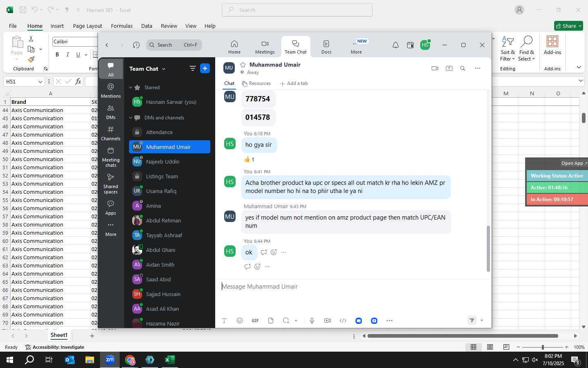Switch to Zoom Docs tab

tap(326, 47)
